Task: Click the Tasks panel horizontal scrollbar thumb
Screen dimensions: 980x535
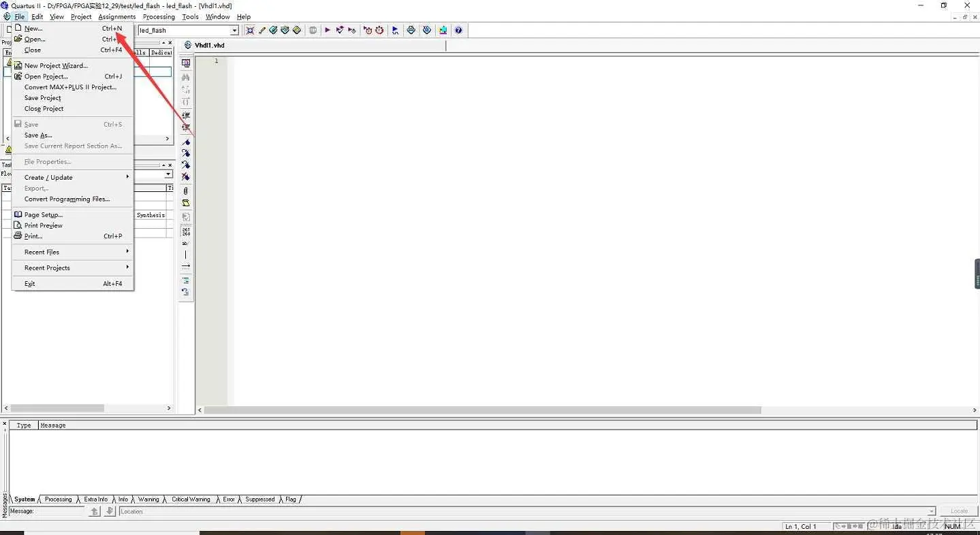Action: pos(57,408)
